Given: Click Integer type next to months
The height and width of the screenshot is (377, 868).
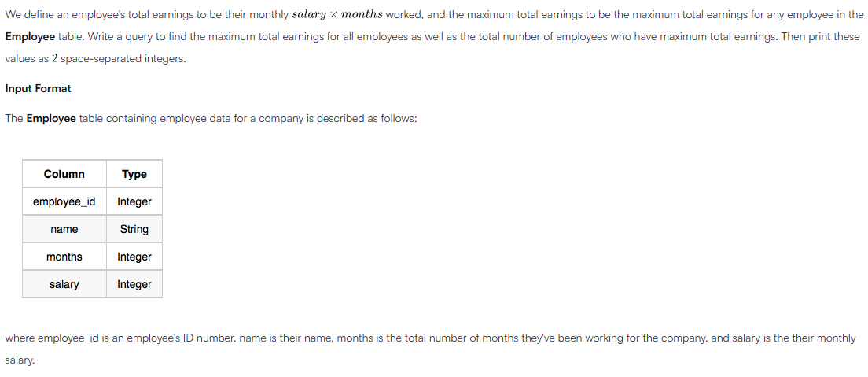Looking at the screenshot, I should tap(134, 257).
